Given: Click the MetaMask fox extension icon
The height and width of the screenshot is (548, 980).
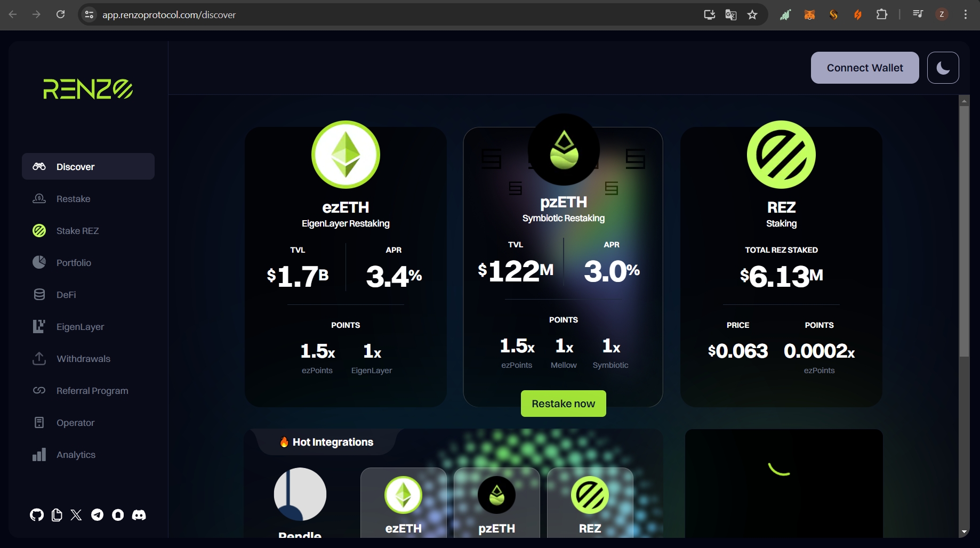Looking at the screenshot, I should point(809,15).
